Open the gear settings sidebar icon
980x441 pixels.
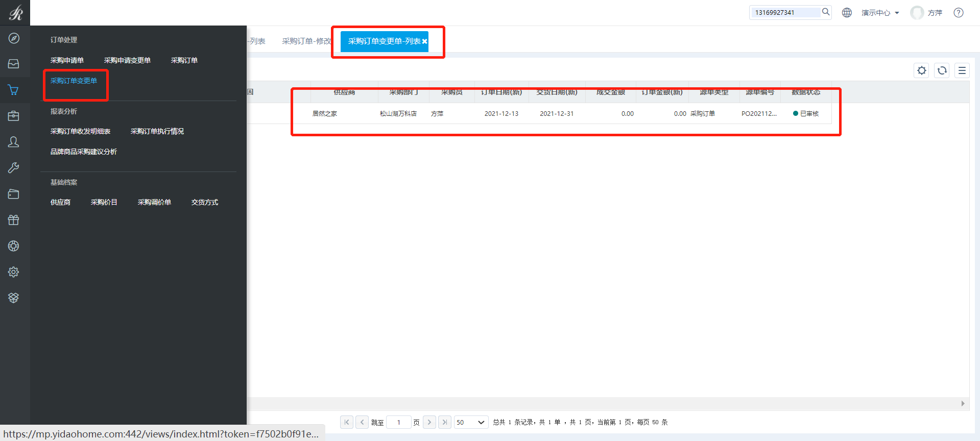(14, 272)
